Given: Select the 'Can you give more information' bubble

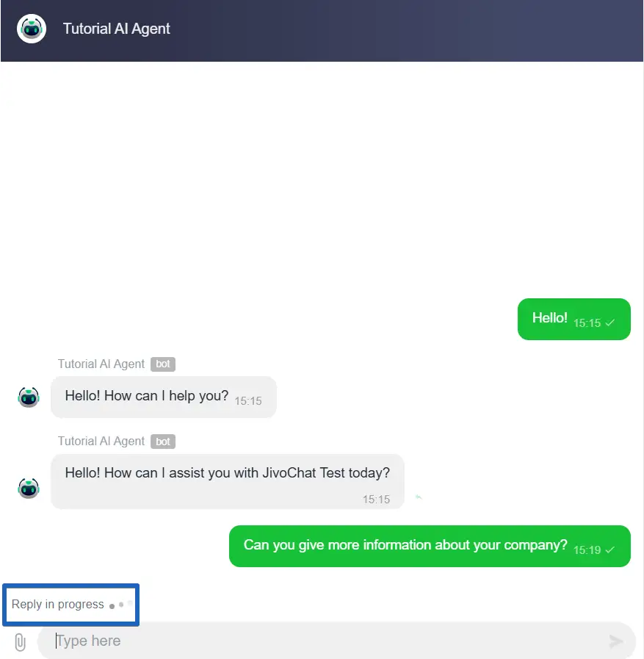Looking at the screenshot, I should 430,546.
